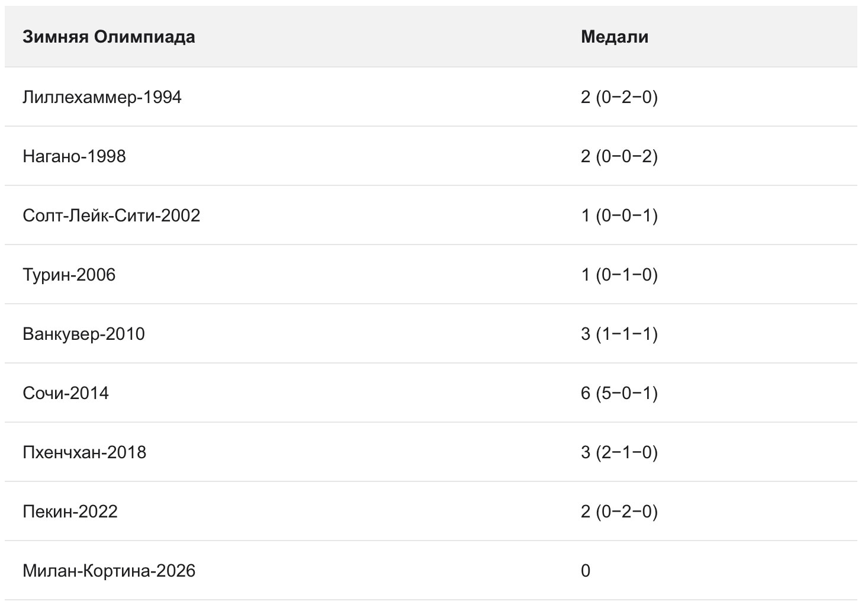
Task: Click the Сочи-2014 row label
Action: coord(66,393)
